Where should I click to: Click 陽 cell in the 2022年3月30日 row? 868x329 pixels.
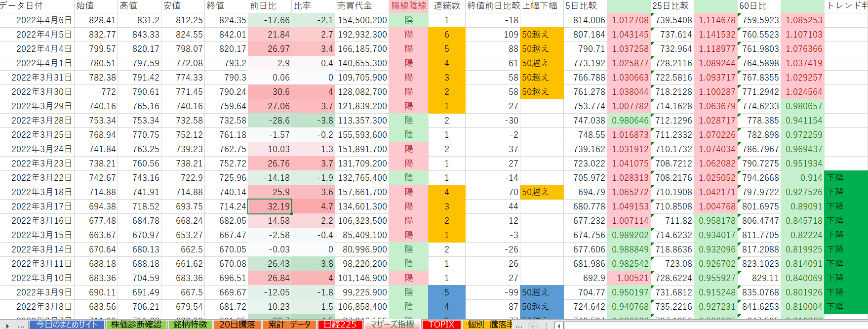409,92
